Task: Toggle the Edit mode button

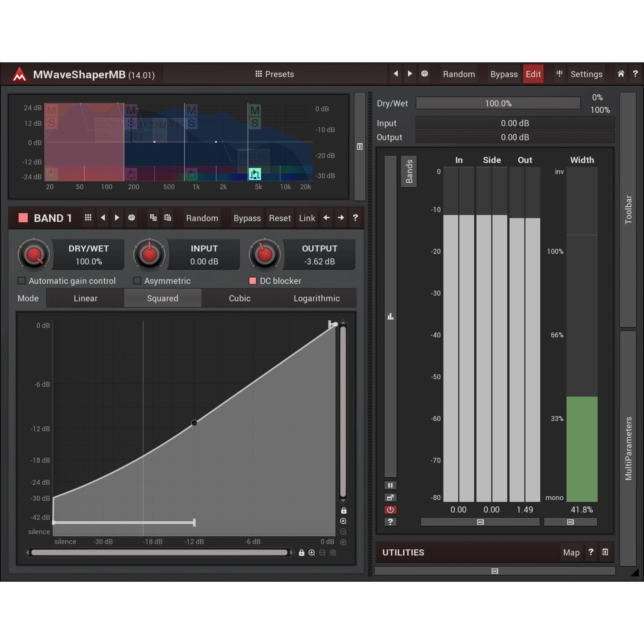Action: pyautogui.click(x=533, y=74)
